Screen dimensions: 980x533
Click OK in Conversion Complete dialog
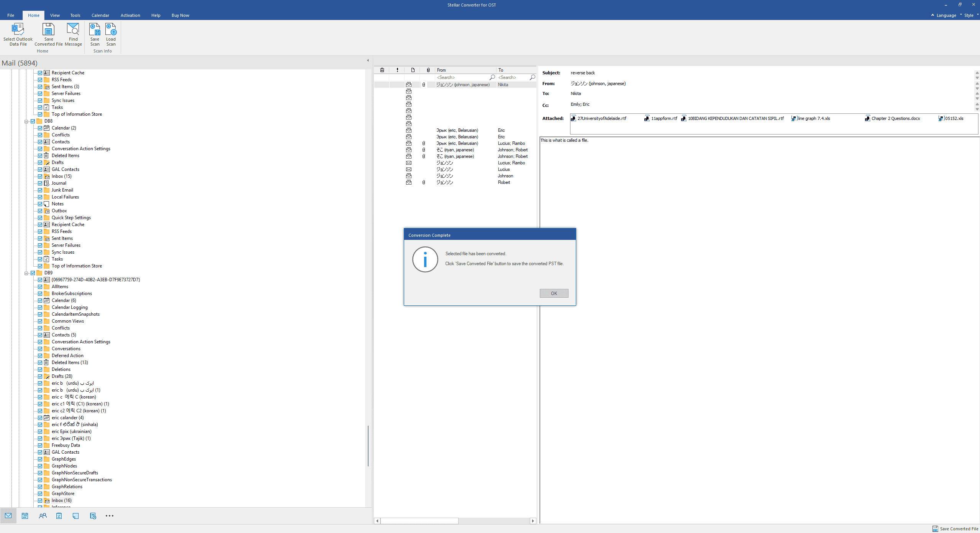[x=554, y=293]
